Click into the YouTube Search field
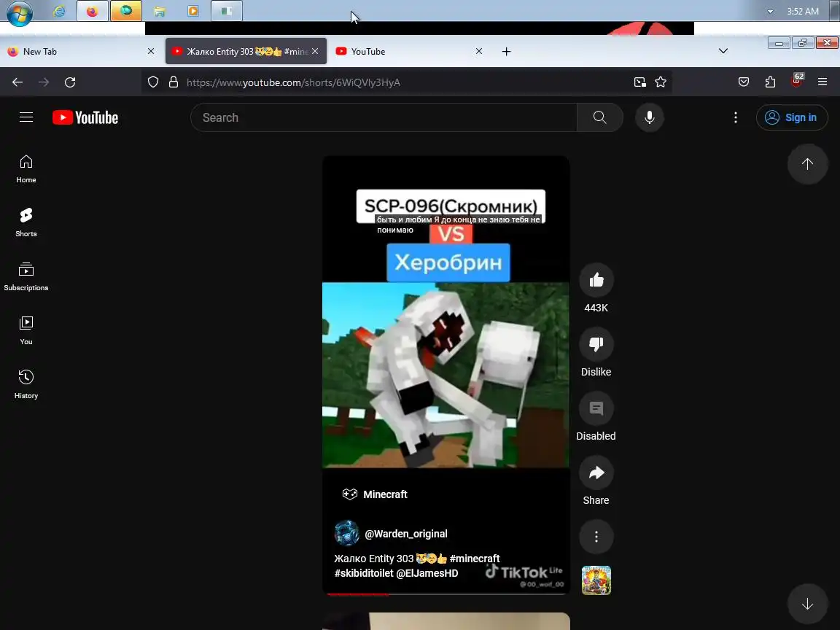This screenshot has height=630, width=840. (x=384, y=117)
